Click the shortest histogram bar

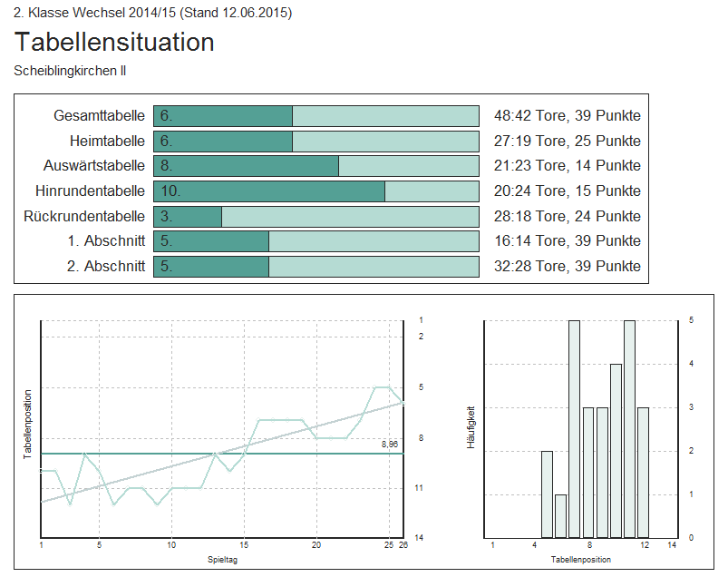pos(560,515)
